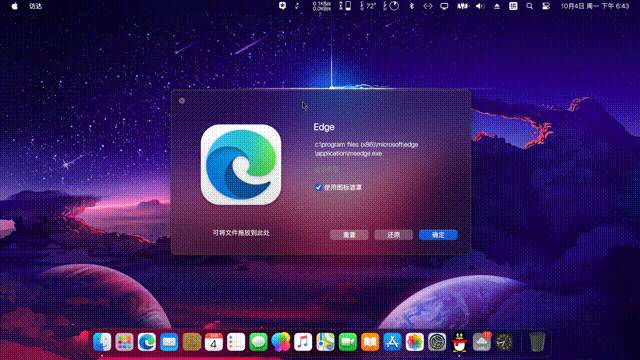
Task: Open Messages from the dock
Action: click(258, 342)
